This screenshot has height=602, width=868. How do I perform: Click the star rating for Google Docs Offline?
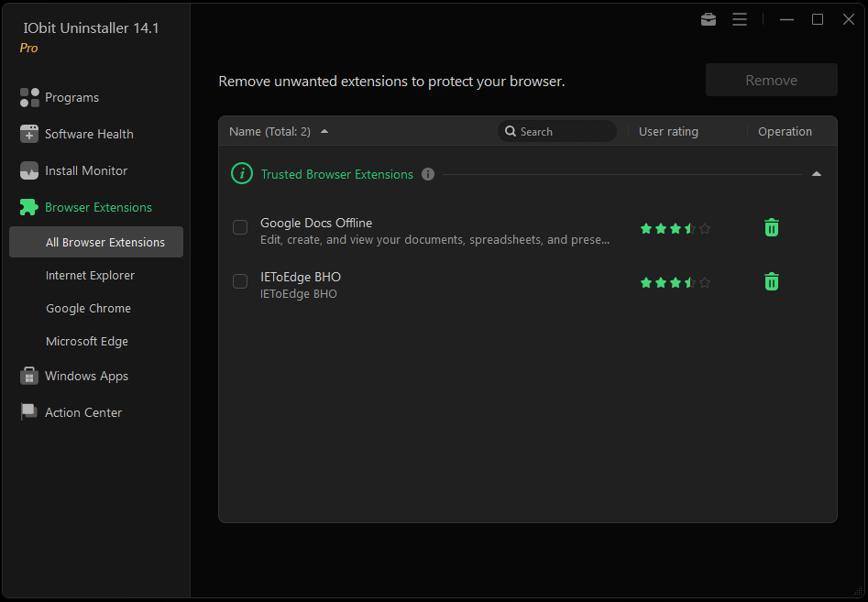675,228
